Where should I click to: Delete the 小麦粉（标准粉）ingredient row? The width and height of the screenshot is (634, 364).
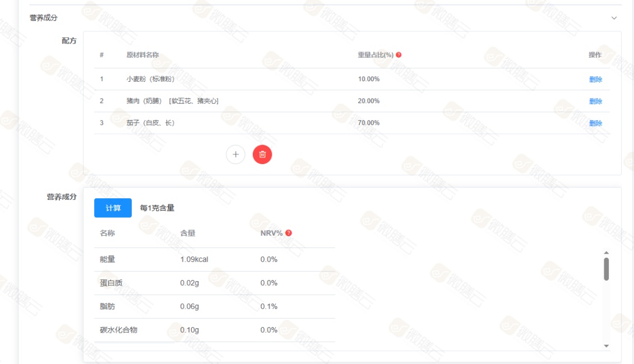(595, 80)
